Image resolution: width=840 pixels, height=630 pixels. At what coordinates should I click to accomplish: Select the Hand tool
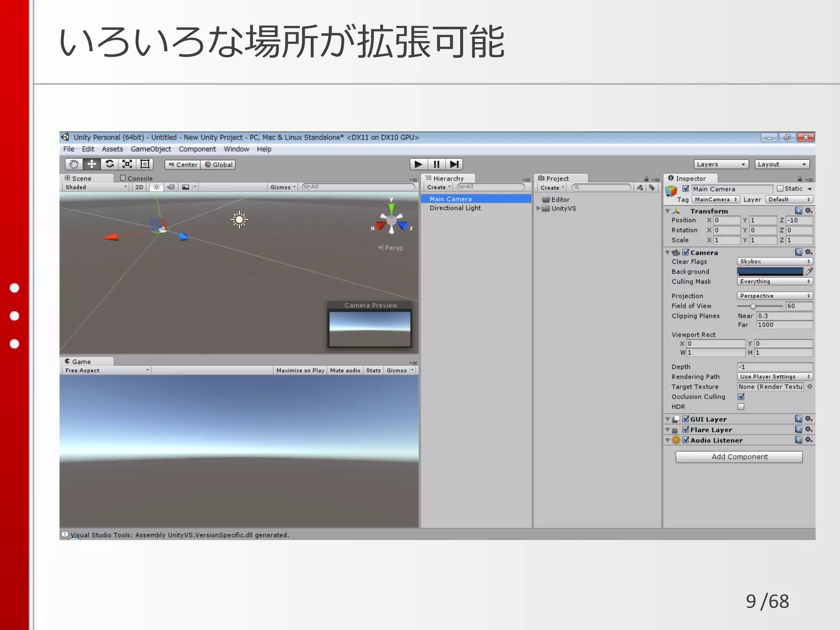[x=74, y=164]
